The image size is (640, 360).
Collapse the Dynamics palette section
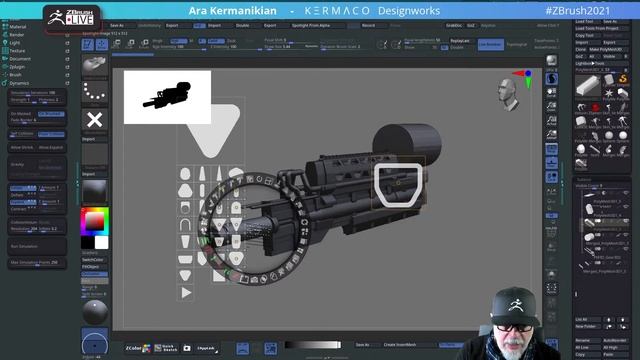[19, 83]
